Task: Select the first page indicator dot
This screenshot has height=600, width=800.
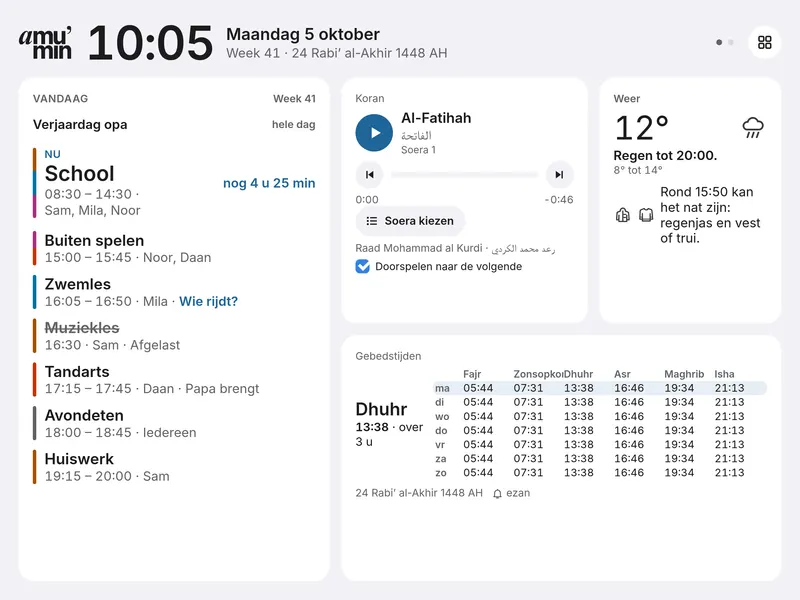Action: tap(719, 42)
